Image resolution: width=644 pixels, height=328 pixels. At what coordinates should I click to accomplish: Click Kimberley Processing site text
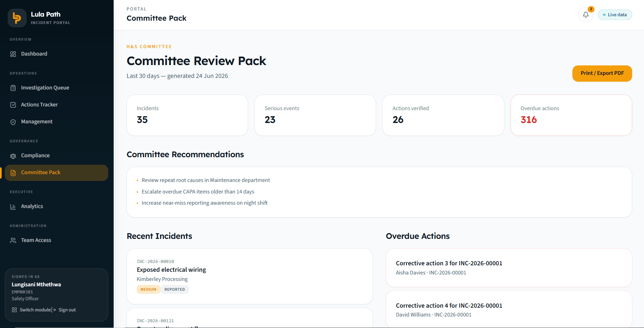[162, 279]
